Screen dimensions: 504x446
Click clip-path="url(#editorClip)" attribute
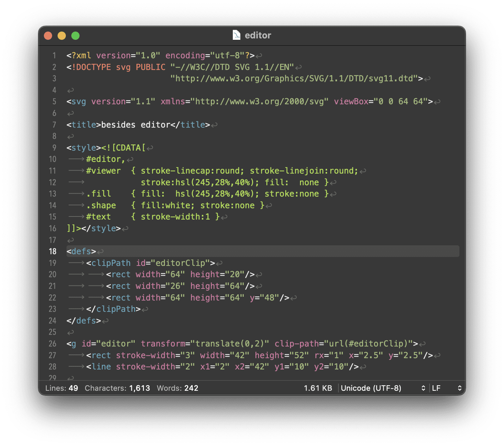point(344,344)
